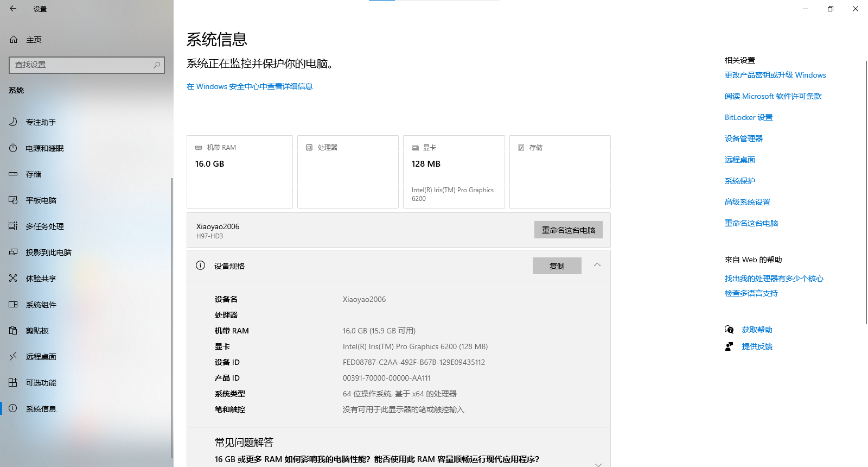
Task: Click the graphics card icon in 显卡 card
Action: click(x=415, y=148)
